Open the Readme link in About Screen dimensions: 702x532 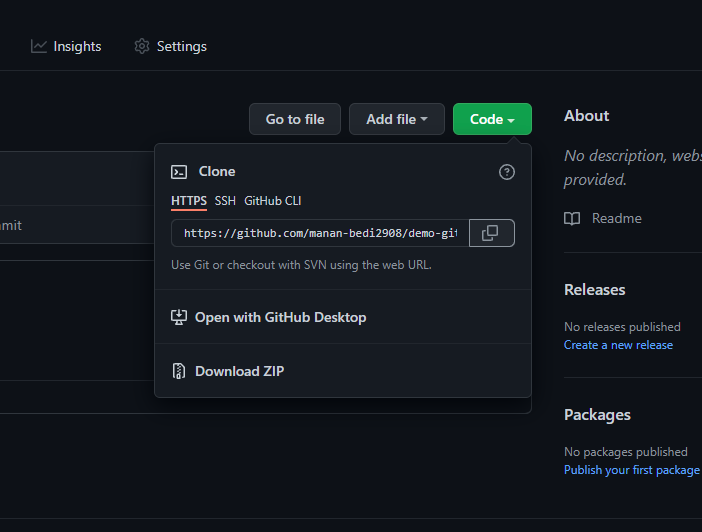tap(616, 218)
